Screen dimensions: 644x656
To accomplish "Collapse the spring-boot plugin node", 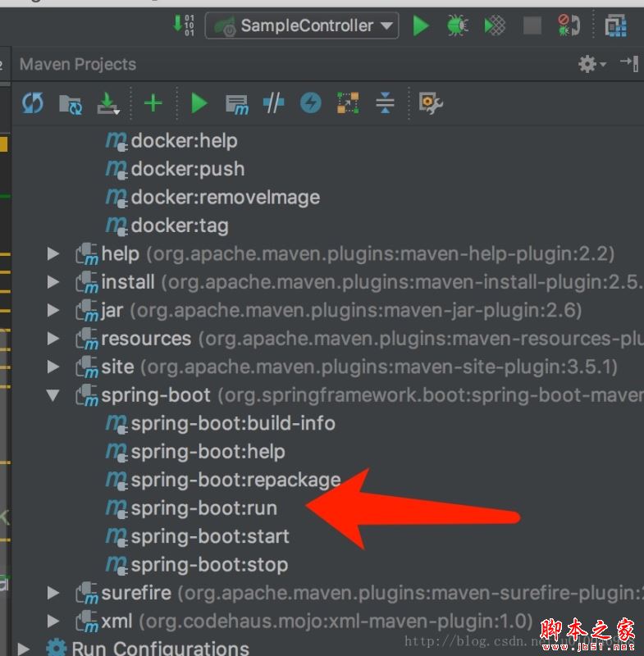I will coord(53,395).
